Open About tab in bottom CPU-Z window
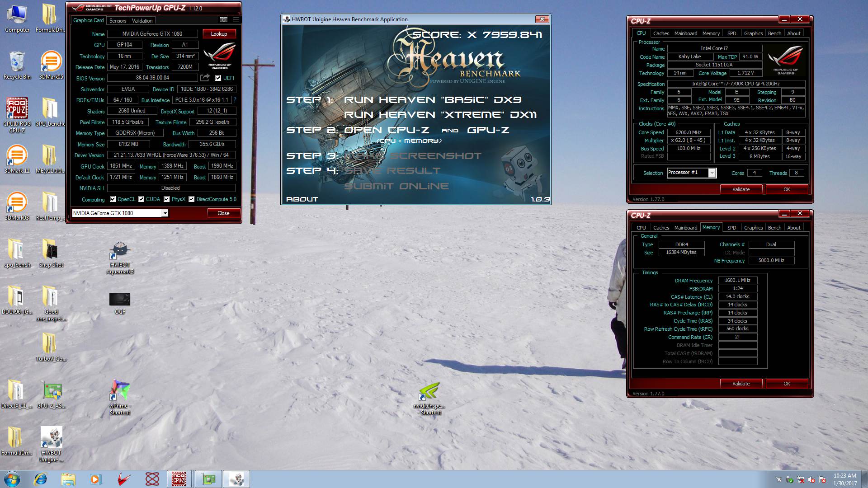This screenshot has height=488, width=868. [793, 228]
